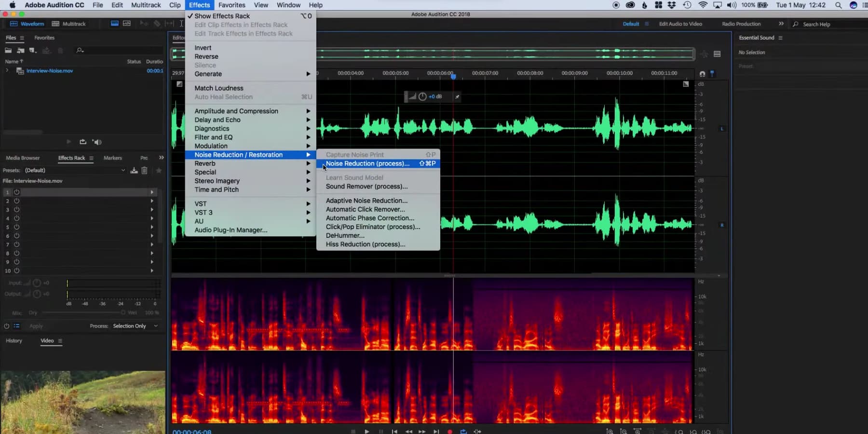Screen dimensions: 868x434
Task: Toggle the Effects Rack master power switch
Action: click(6, 326)
